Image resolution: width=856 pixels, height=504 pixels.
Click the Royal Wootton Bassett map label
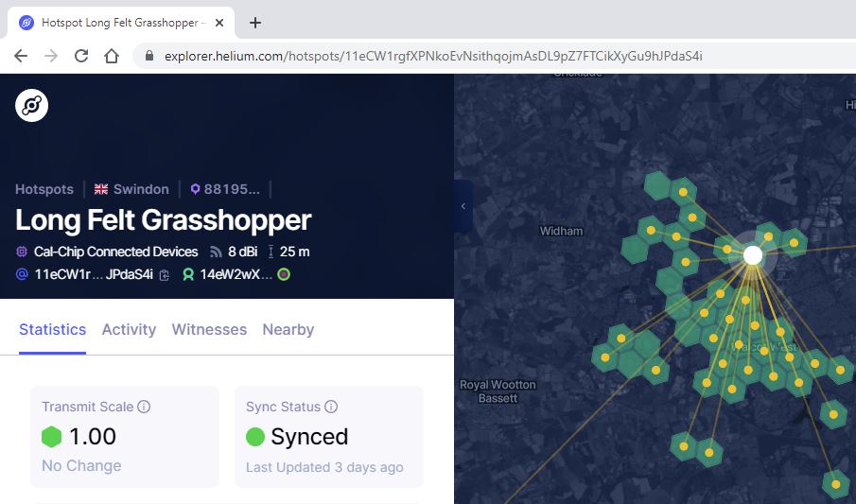click(x=498, y=391)
